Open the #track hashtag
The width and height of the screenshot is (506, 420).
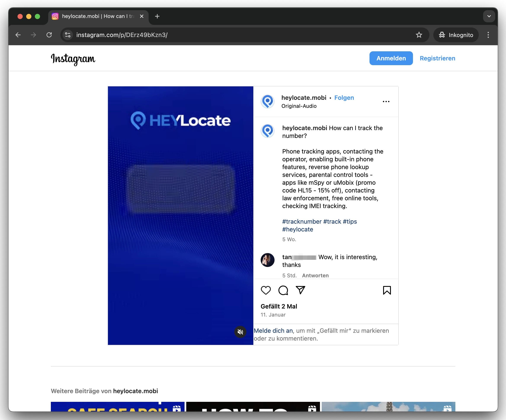point(332,221)
